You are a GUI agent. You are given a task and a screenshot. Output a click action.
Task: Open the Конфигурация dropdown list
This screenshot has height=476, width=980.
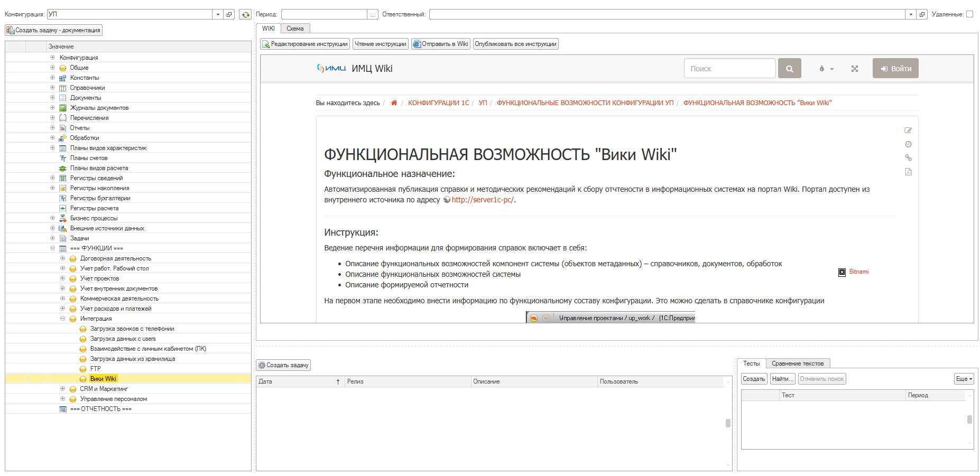click(x=218, y=15)
